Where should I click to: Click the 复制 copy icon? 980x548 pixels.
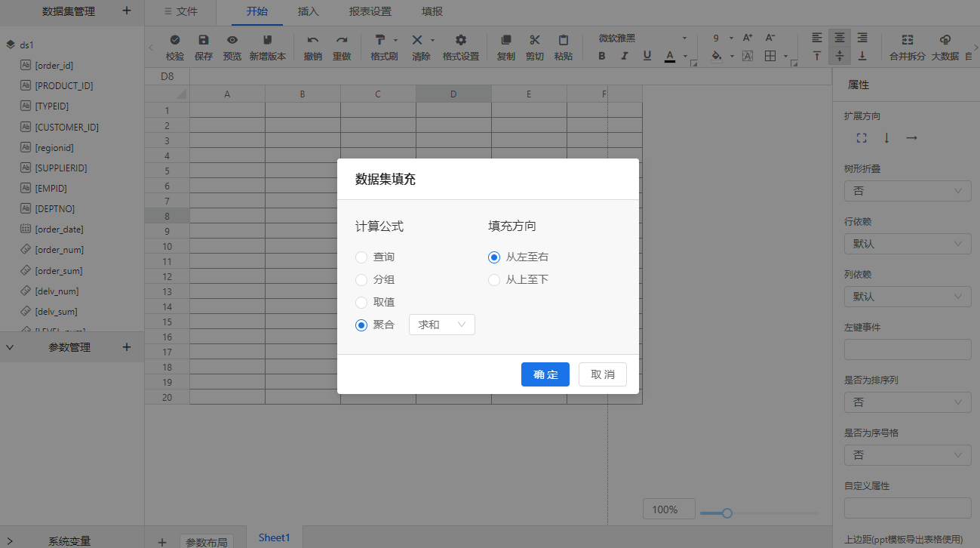[x=506, y=40]
